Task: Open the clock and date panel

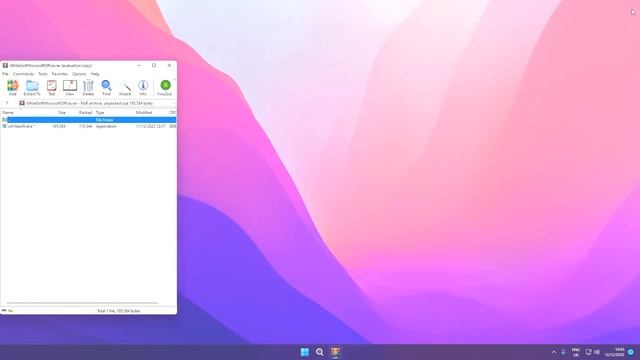Action: 614,352
